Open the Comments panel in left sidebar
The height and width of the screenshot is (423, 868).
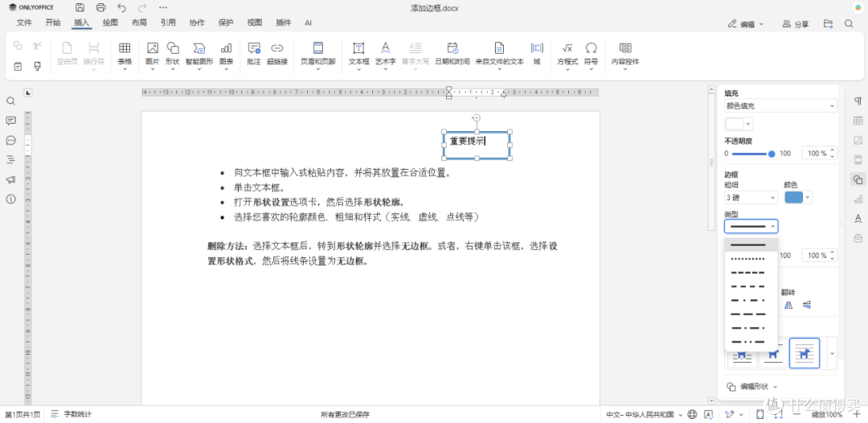point(10,121)
